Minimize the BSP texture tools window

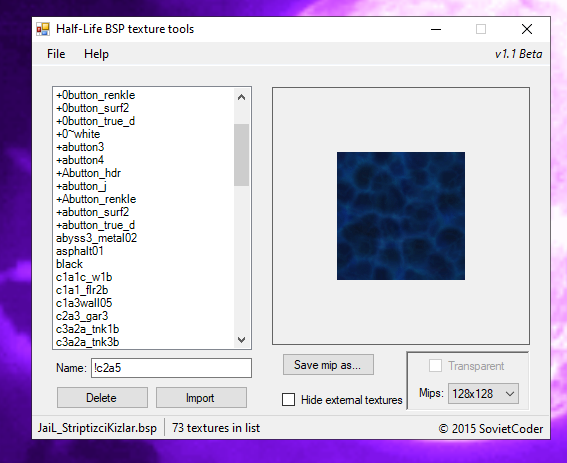click(436, 29)
